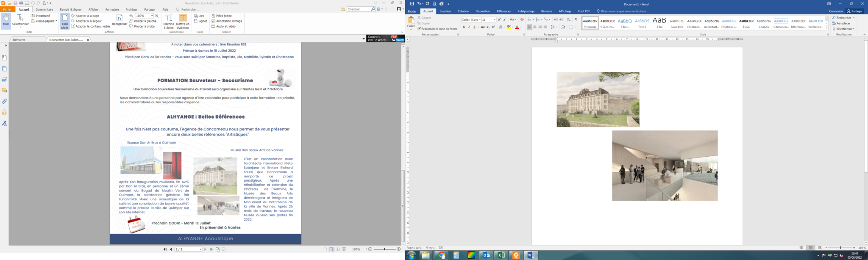The width and height of the screenshot is (868, 260).
Task: Apply the Titre 1 style in Word
Action: pos(625,23)
